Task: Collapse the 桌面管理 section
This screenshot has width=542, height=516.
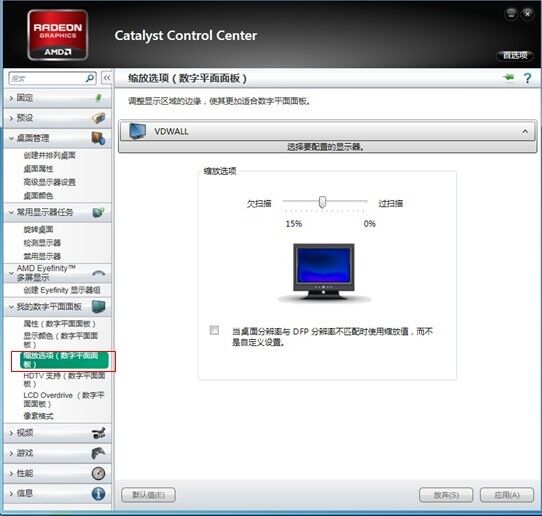Action: (11, 138)
